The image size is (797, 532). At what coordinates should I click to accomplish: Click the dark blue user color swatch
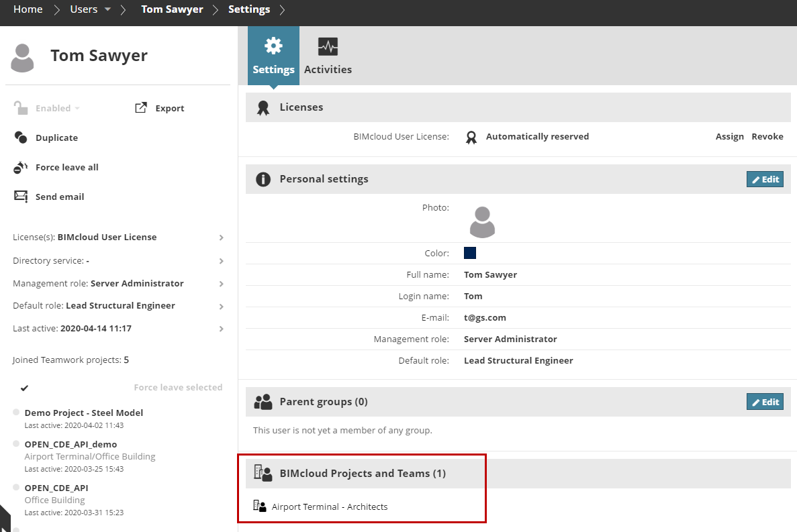470,253
